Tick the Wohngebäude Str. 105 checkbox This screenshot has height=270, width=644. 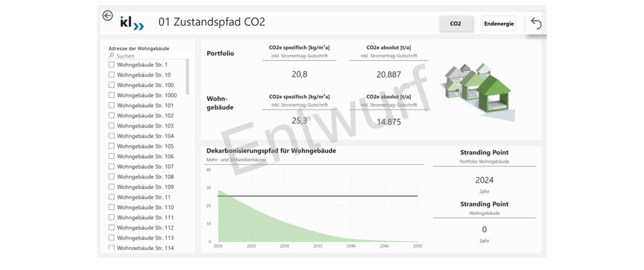pyautogui.click(x=112, y=146)
